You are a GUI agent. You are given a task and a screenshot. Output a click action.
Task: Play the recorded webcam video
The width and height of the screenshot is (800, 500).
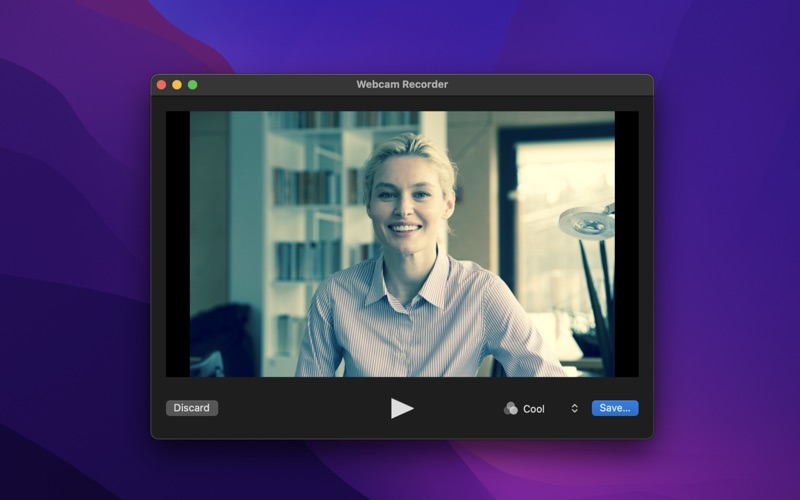[402, 408]
